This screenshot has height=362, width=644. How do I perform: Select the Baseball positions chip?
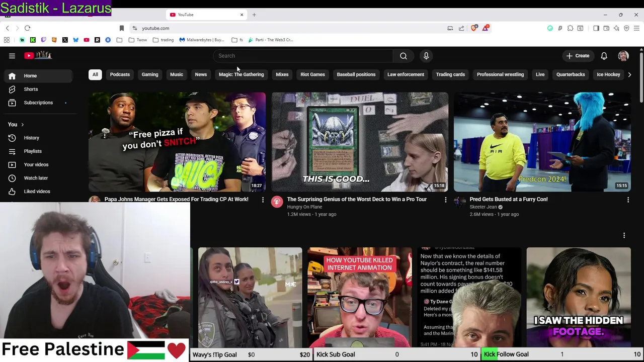point(356,74)
